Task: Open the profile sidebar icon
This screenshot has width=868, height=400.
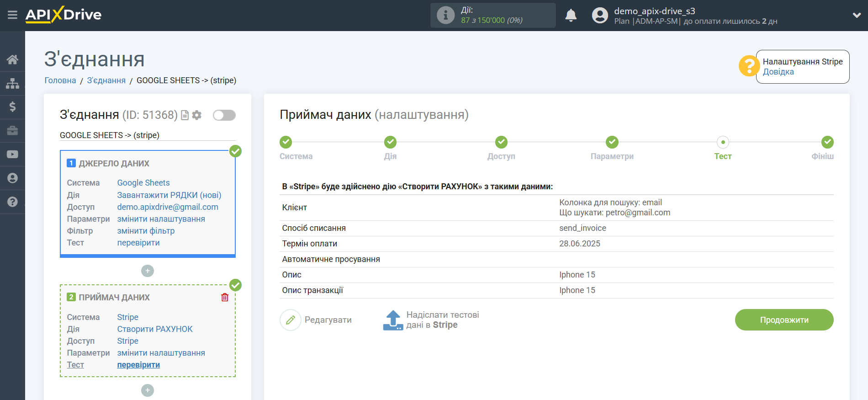Action: coord(12,178)
